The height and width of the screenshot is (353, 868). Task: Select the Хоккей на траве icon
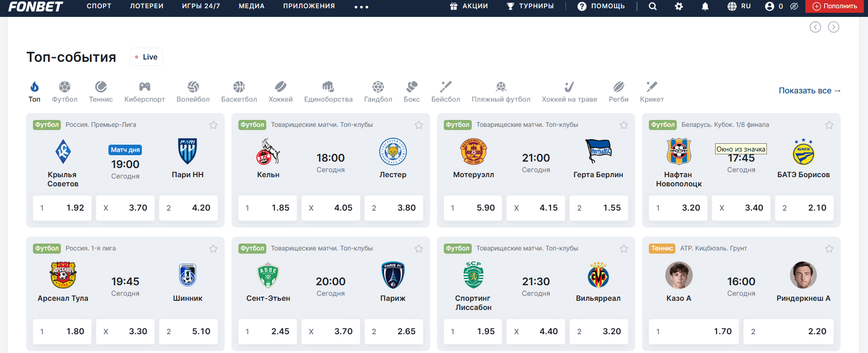tap(569, 87)
